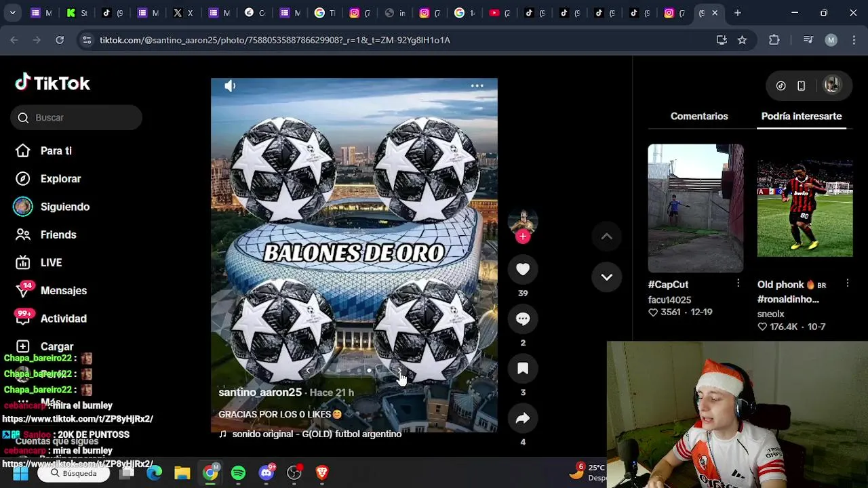This screenshot has width=868, height=488.
Task: Focus the Buscar search field
Action: pos(76,118)
